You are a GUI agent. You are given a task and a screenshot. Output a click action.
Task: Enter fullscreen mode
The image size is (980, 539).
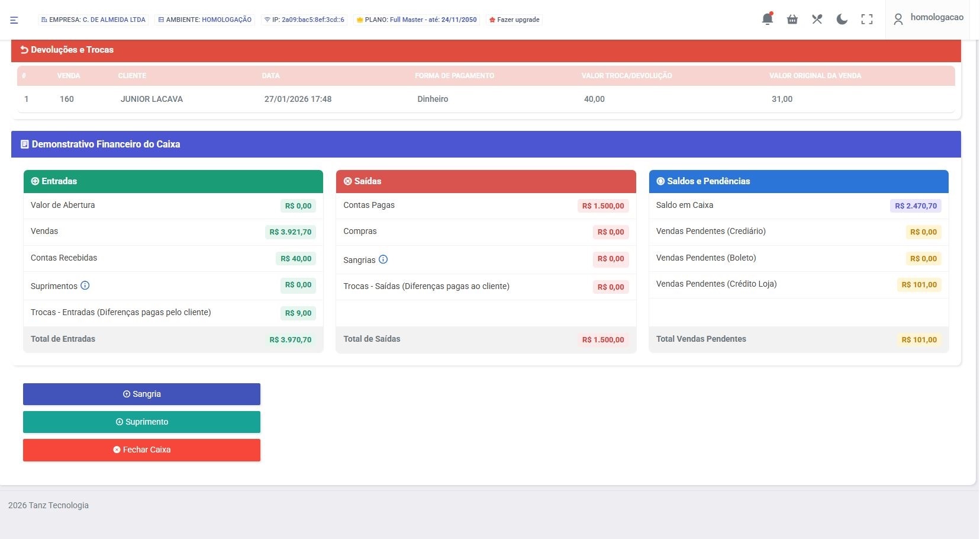pos(867,20)
